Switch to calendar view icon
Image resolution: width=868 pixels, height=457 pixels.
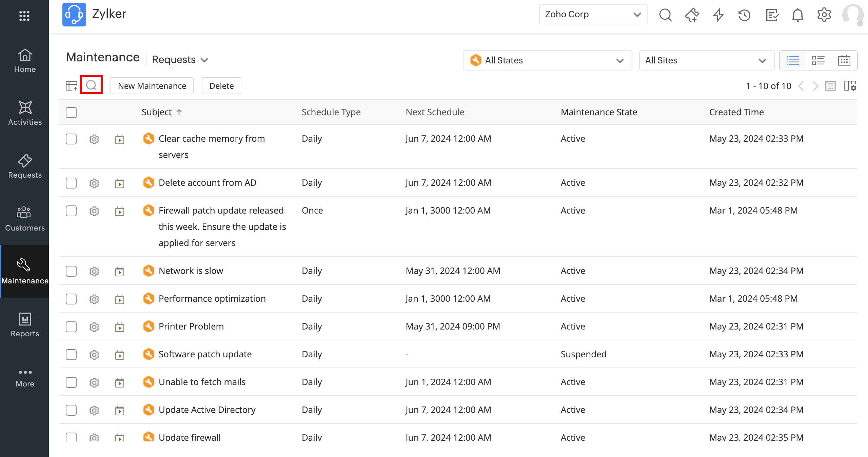[x=844, y=60]
